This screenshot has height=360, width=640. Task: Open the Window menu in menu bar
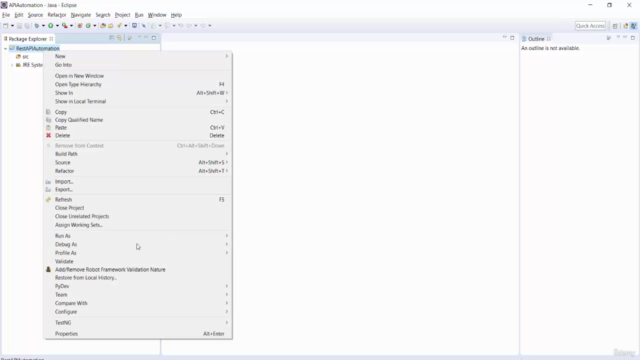(x=157, y=15)
